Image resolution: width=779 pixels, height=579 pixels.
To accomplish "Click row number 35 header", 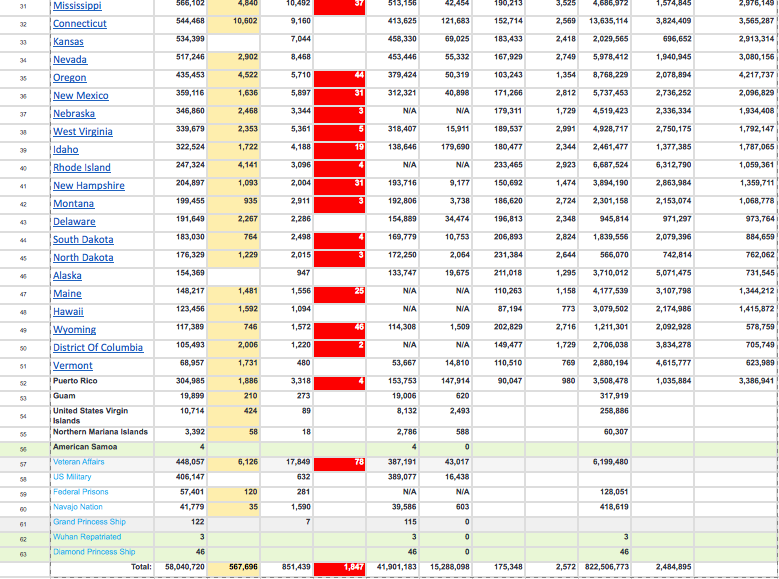I will pos(23,79).
